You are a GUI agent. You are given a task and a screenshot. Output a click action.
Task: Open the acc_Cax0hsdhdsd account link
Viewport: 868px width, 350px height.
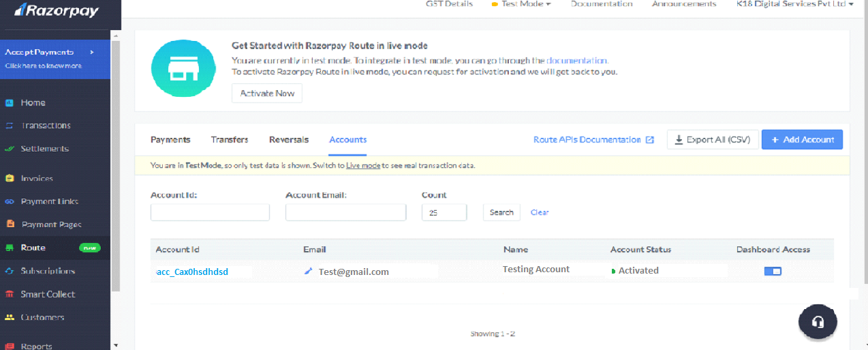point(192,272)
